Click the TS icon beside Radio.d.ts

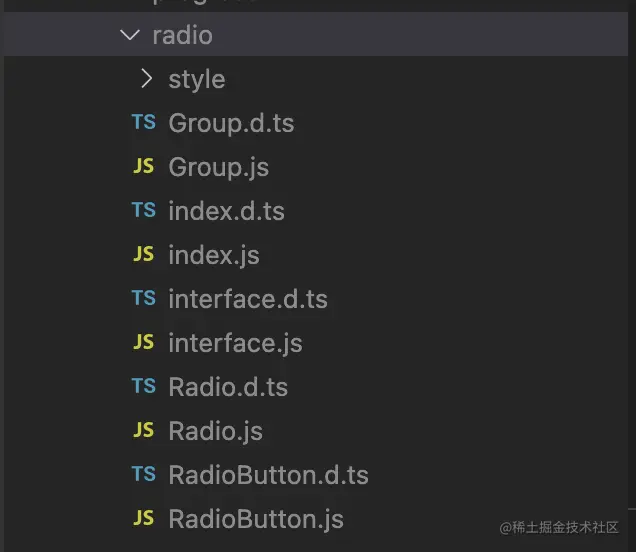(144, 386)
